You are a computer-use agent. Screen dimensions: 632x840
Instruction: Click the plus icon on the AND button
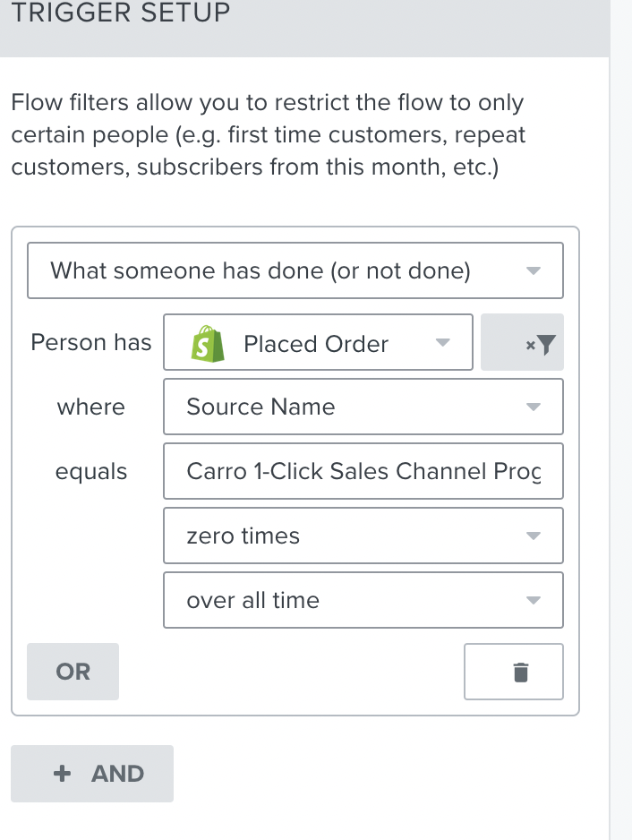63,774
